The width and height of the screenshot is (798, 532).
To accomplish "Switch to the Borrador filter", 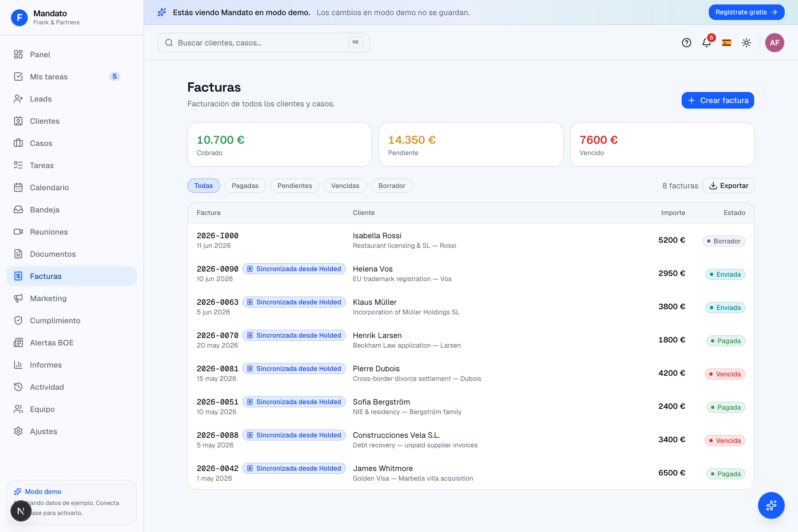I will click(392, 186).
